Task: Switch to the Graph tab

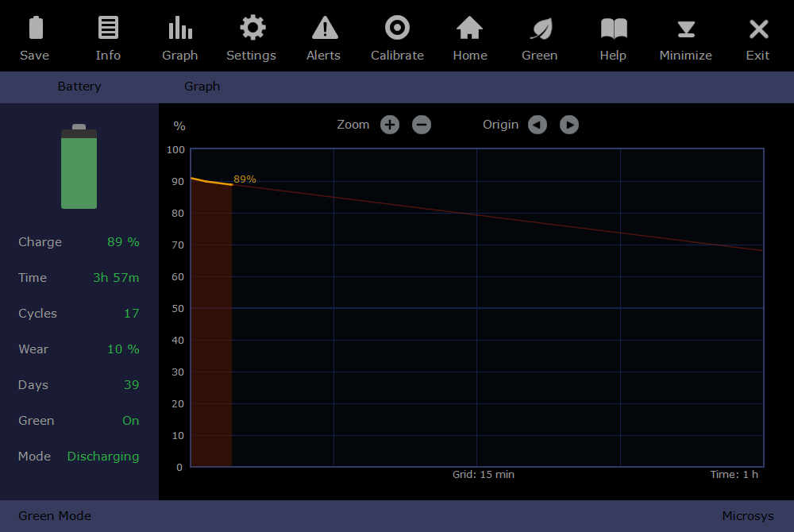Action: [202, 87]
